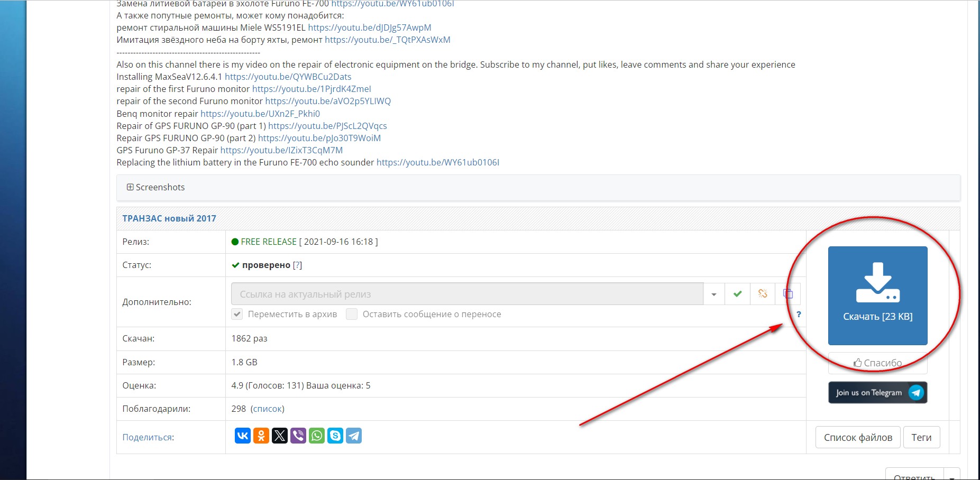Click the orange broken-link icon
Image resolution: width=980 pixels, height=480 pixels.
pyautogui.click(x=763, y=294)
